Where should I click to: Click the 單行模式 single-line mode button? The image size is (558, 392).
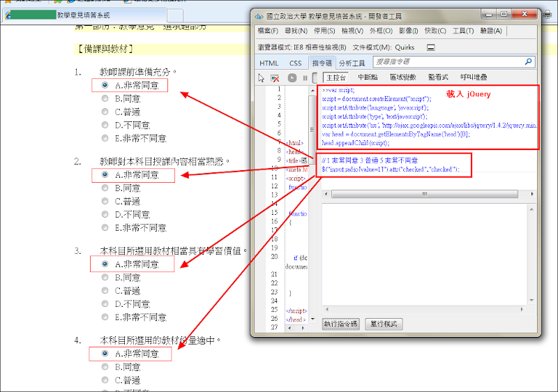(x=384, y=324)
